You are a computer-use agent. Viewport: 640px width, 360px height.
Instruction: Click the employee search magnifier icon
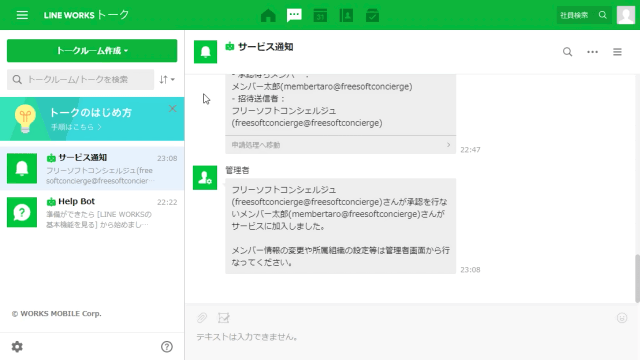point(603,15)
